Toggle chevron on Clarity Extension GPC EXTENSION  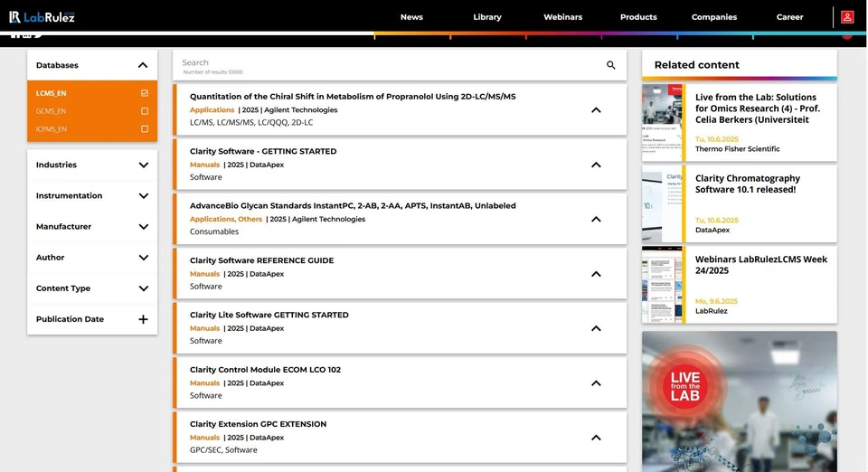click(596, 438)
